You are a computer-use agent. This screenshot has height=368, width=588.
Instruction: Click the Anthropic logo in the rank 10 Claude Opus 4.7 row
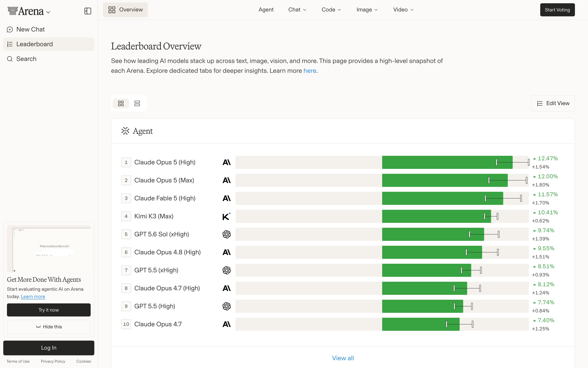coord(226,324)
